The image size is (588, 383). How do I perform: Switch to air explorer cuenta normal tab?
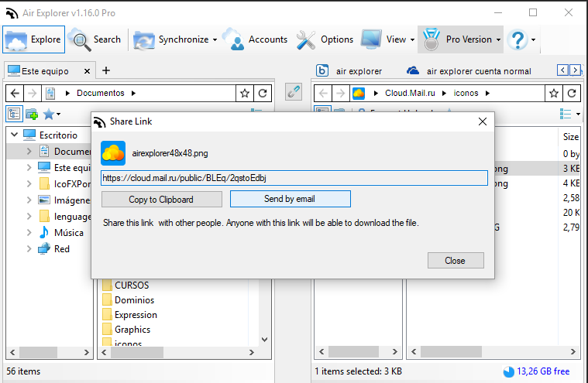coord(469,71)
